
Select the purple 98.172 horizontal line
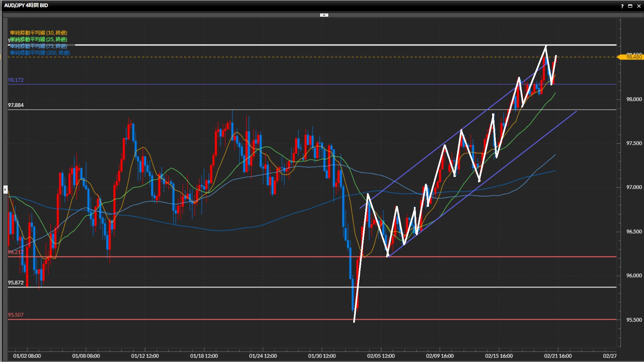pos(235,84)
